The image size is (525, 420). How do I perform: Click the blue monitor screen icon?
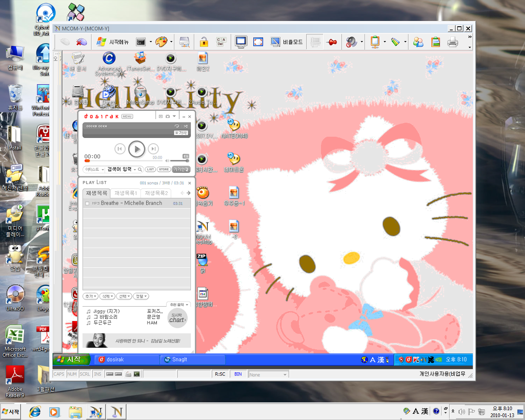point(241,42)
